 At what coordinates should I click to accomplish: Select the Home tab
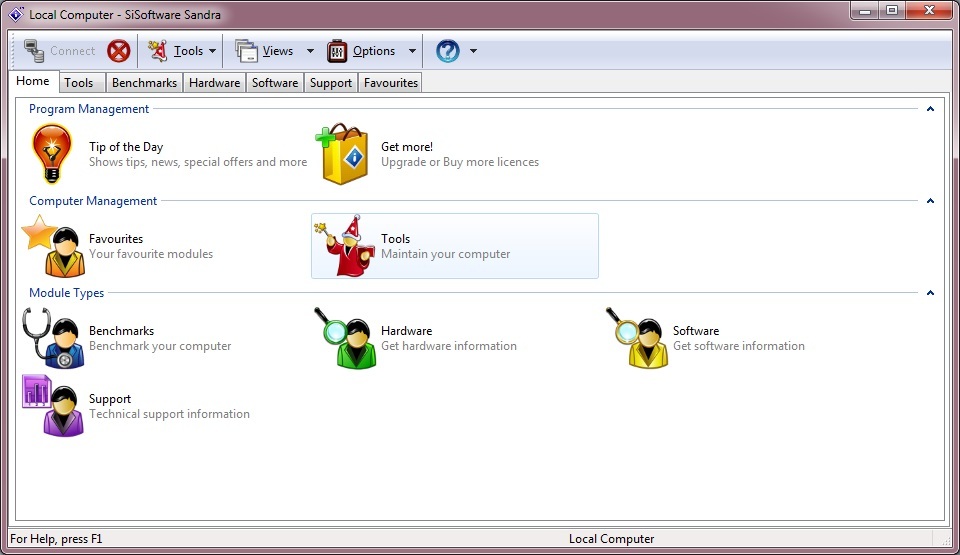tap(33, 81)
